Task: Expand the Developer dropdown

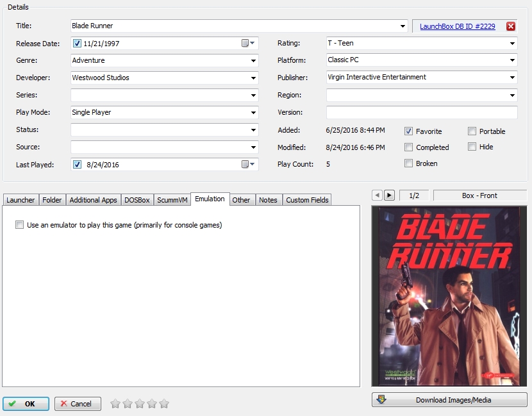Action: click(x=253, y=78)
